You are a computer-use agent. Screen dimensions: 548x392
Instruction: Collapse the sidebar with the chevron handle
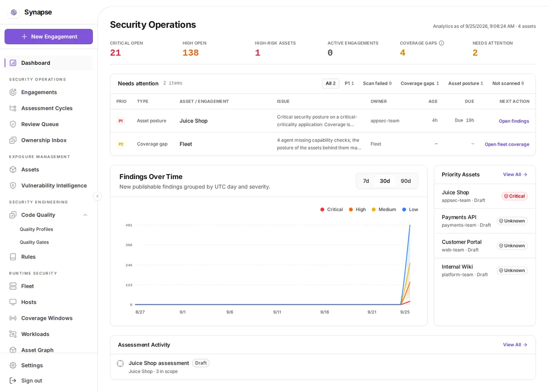click(x=97, y=196)
